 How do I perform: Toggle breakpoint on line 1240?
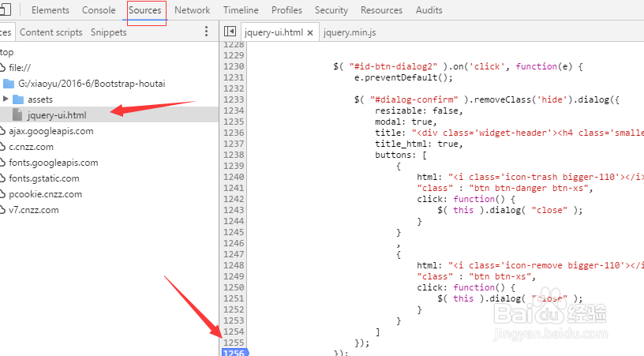234,177
